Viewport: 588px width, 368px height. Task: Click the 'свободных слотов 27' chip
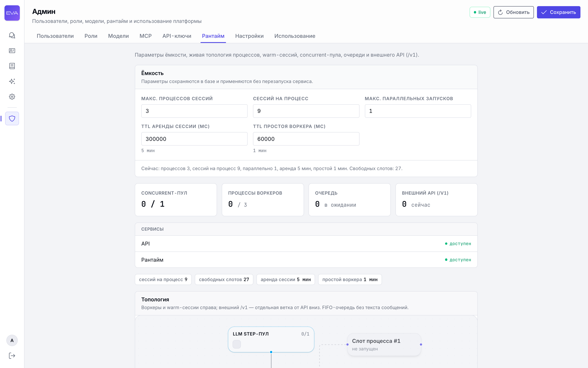point(224,279)
